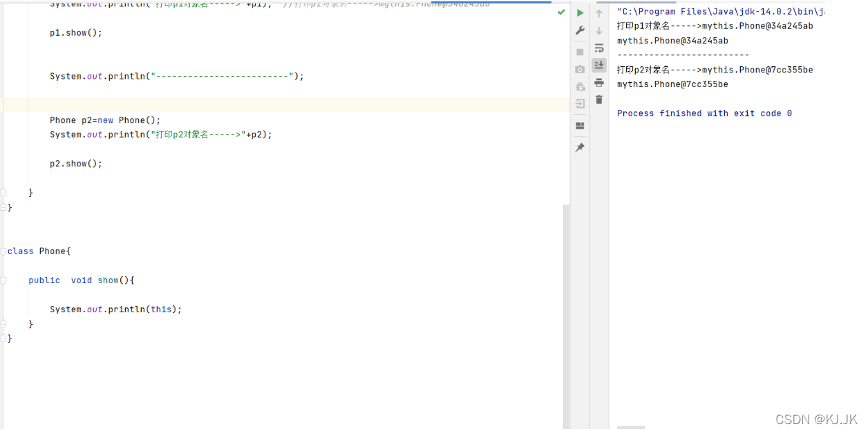Click the green inspection checkmark in the editor
Viewport: 868px width, 431px height.
tap(561, 12)
